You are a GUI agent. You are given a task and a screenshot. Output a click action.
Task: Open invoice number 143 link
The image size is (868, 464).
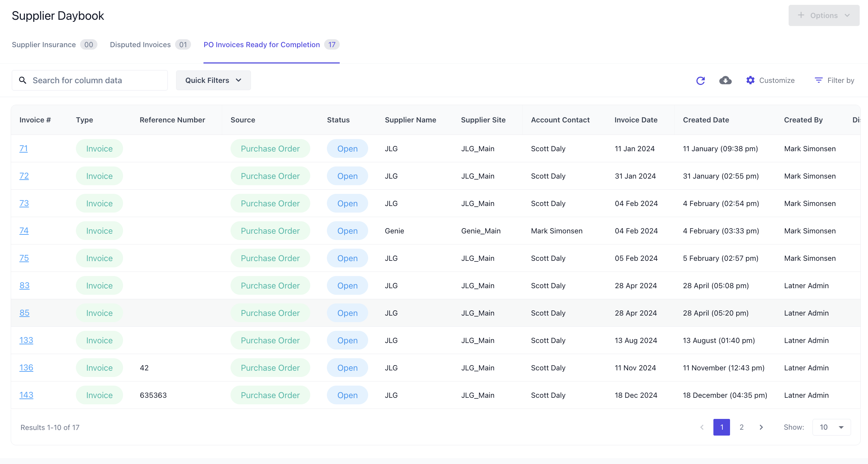point(26,395)
